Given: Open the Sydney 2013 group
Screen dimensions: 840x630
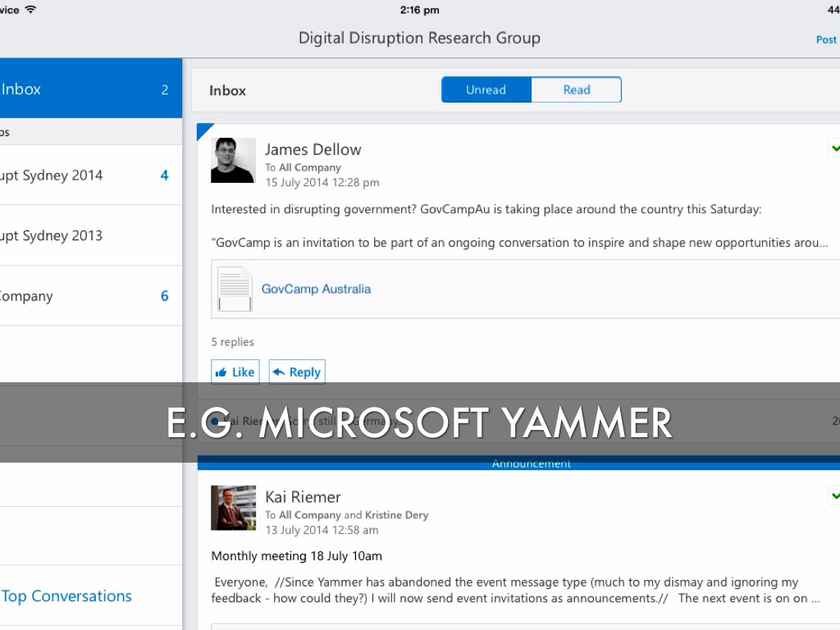Looking at the screenshot, I should 82,235.
